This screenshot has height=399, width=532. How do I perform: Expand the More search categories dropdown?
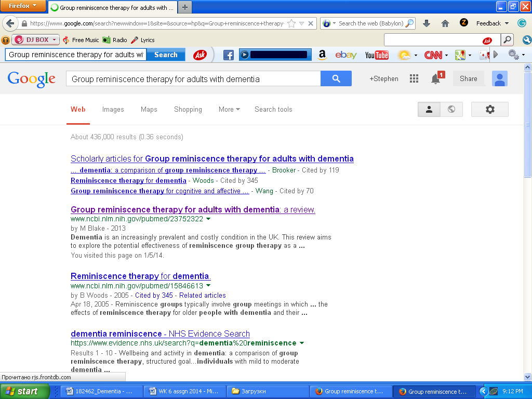(x=229, y=109)
